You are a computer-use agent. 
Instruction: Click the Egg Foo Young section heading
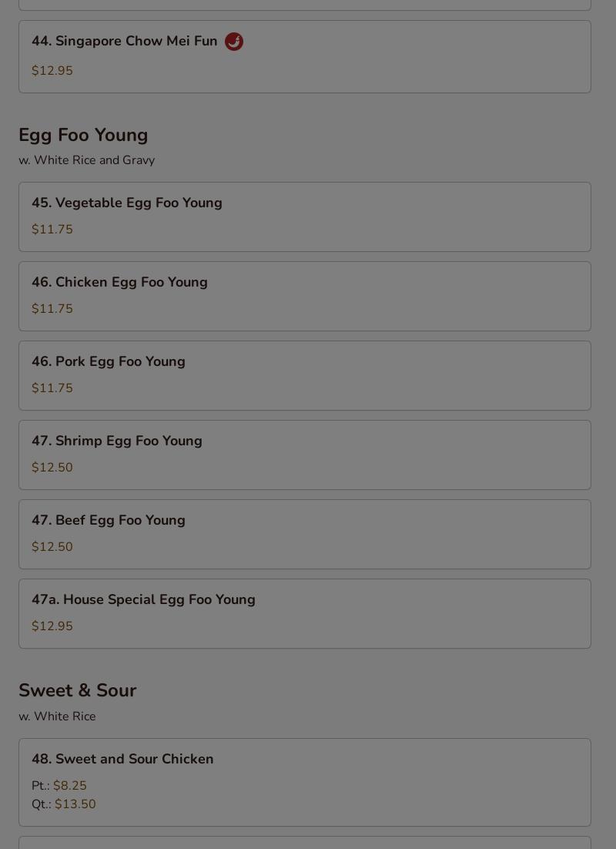(83, 135)
